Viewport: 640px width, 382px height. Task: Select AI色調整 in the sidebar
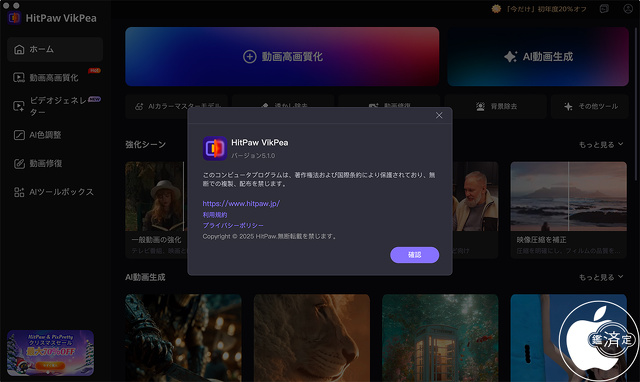coord(55,135)
